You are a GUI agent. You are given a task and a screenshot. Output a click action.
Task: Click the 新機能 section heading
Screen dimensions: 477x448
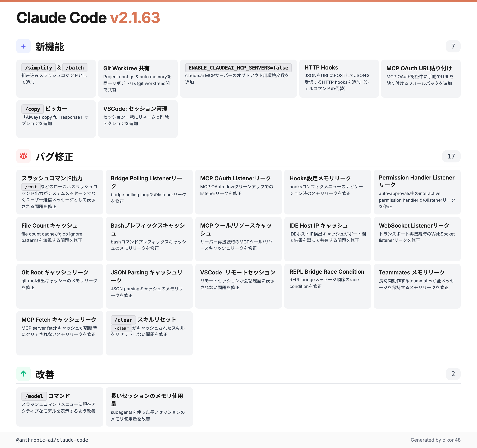tap(49, 47)
